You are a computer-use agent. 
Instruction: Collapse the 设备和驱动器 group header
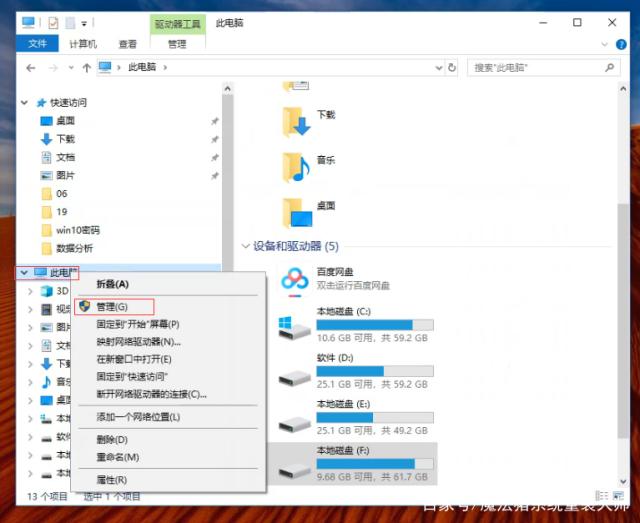[245, 246]
